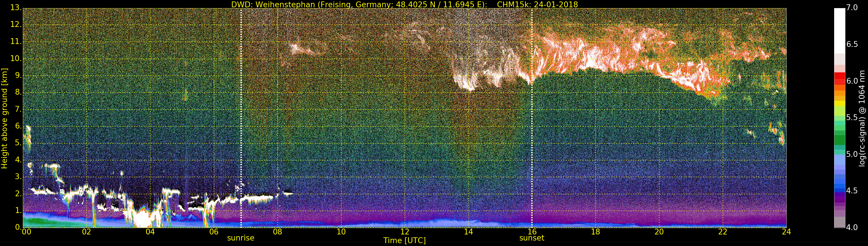Image resolution: width=868 pixels, height=246 pixels.
Task: Click the height axis tick '9.'
Action: 18,76
